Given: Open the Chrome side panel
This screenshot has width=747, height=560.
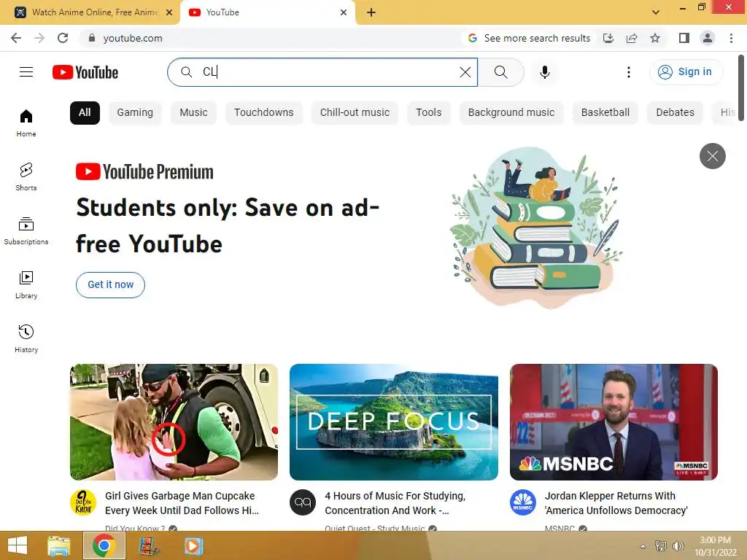Looking at the screenshot, I should pos(684,38).
